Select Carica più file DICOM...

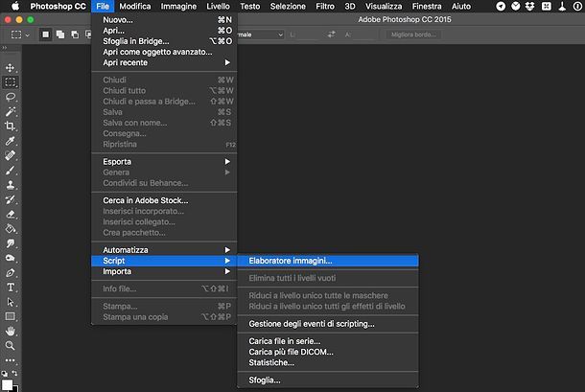(x=328, y=352)
